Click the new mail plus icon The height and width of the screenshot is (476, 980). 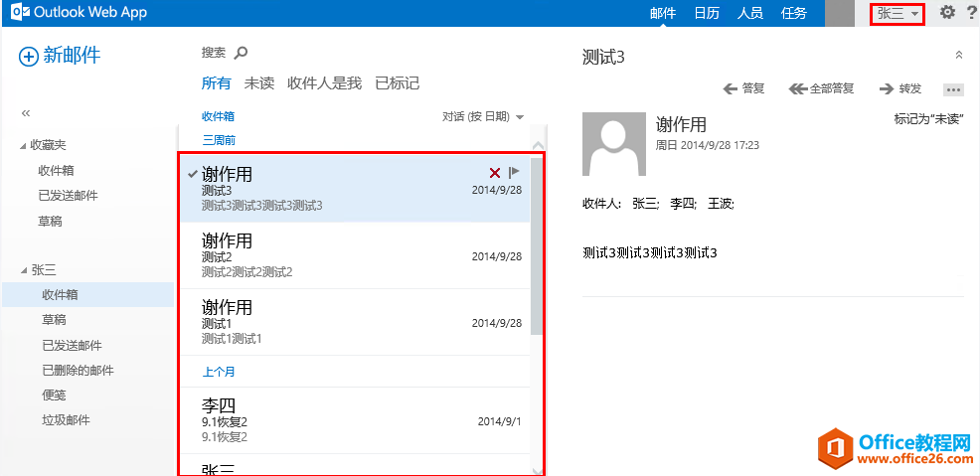coord(29,57)
